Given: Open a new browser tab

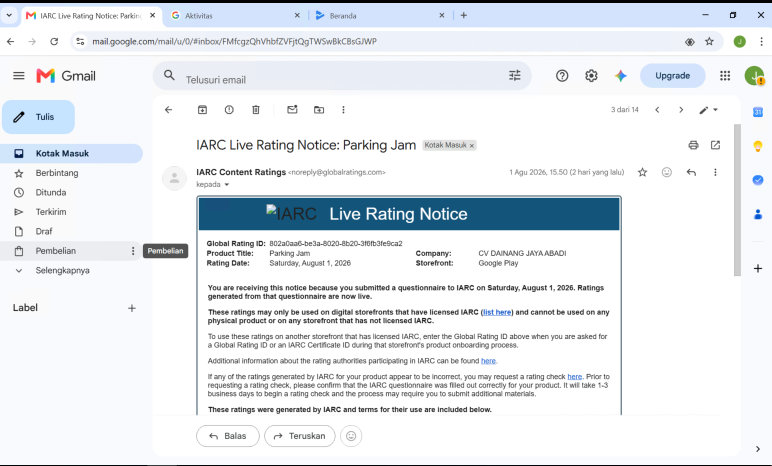Looking at the screenshot, I should 463,15.
